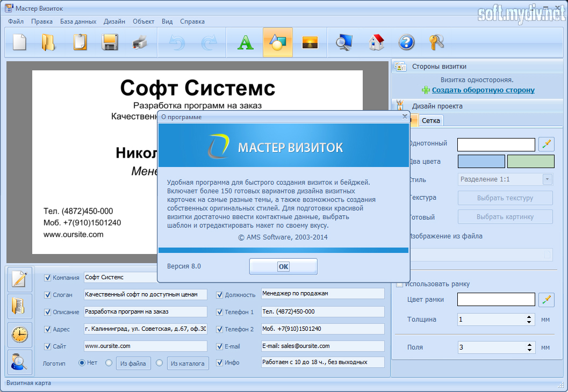
Task: Click the green plus icon beside Создать оборотную сторону
Action: (426, 90)
